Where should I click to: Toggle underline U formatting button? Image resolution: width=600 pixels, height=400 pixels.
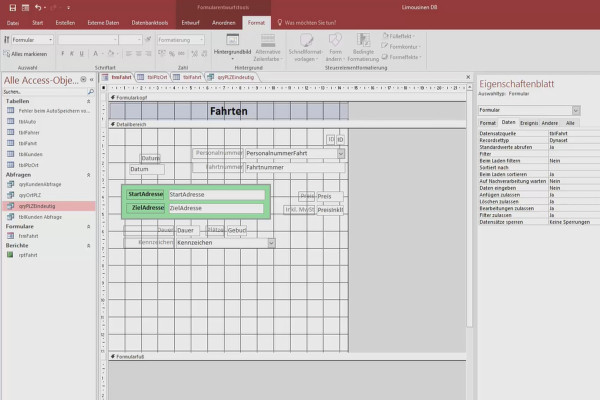pyautogui.click(x=82, y=54)
